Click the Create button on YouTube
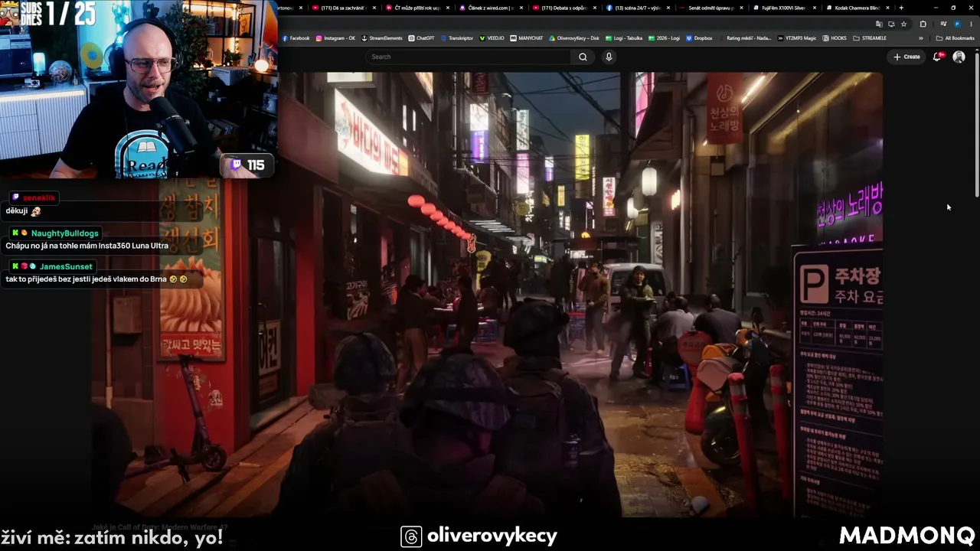The image size is (980, 551). pyautogui.click(x=906, y=57)
